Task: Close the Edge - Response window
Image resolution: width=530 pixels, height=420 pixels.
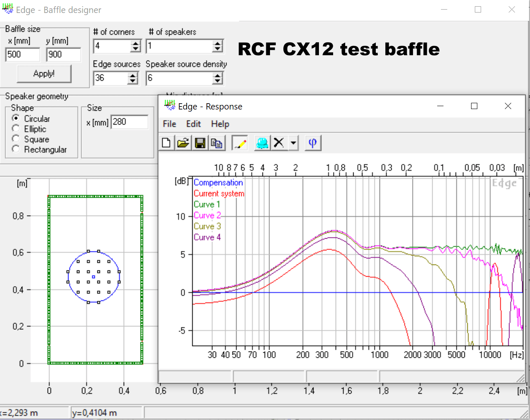Action: [508, 106]
